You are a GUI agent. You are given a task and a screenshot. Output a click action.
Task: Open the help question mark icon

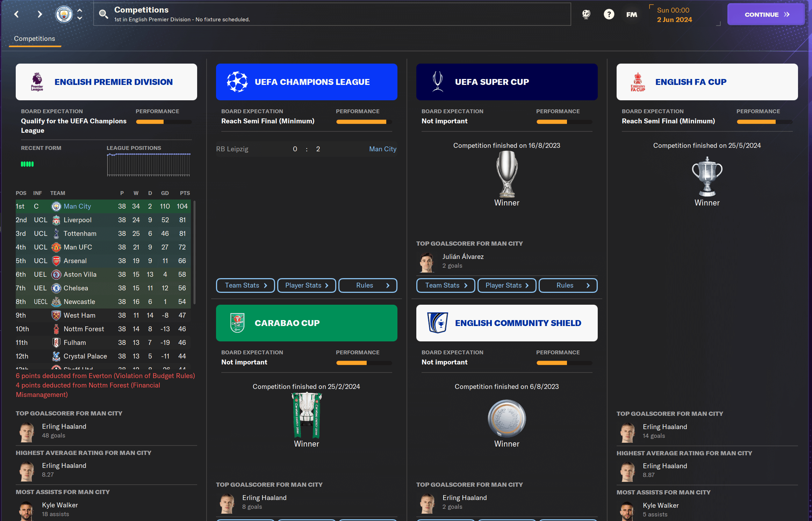(x=609, y=14)
